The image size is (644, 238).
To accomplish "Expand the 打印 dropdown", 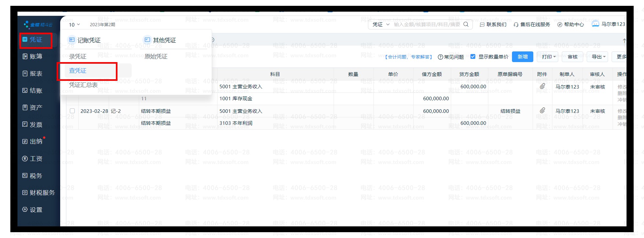I will (x=548, y=57).
